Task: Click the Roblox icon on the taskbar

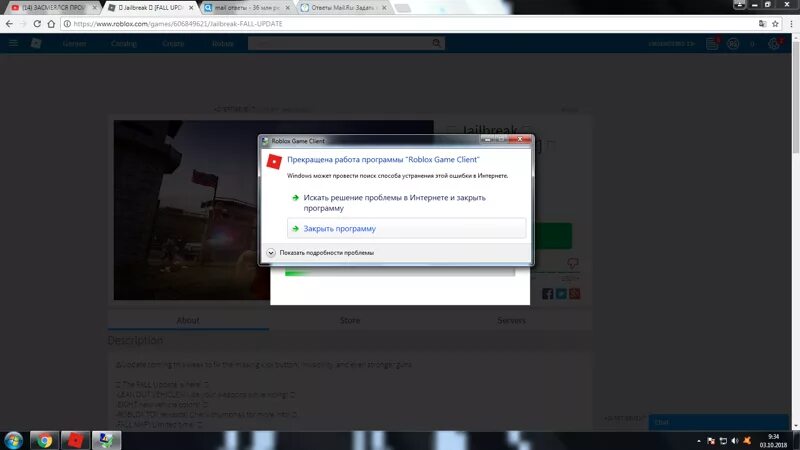Action: click(x=75, y=440)
